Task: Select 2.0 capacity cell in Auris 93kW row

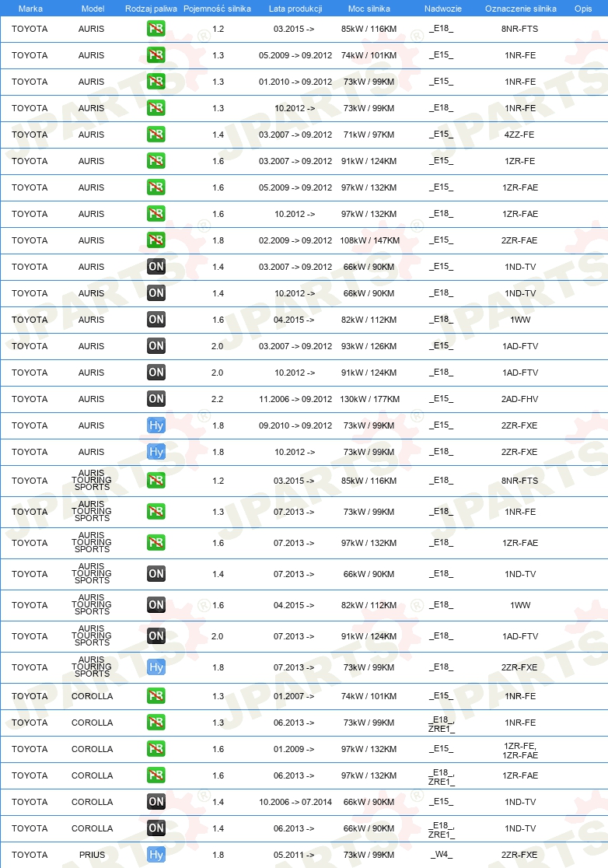Action: point(218,346)
